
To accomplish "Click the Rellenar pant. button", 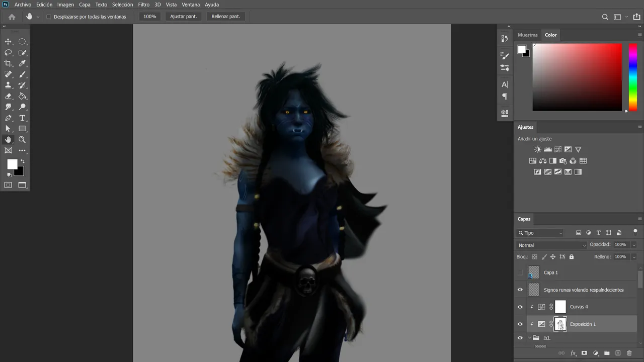I will point(226,17).
